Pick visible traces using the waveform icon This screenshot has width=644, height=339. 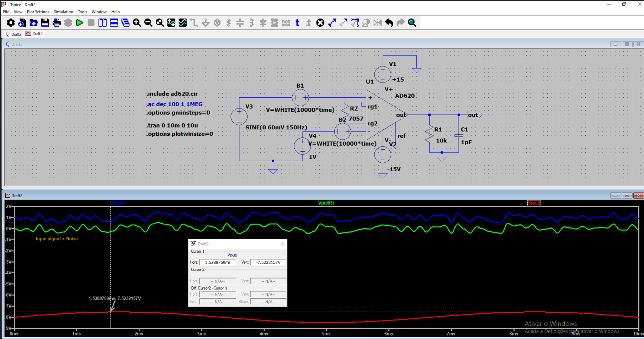(183, 23)
